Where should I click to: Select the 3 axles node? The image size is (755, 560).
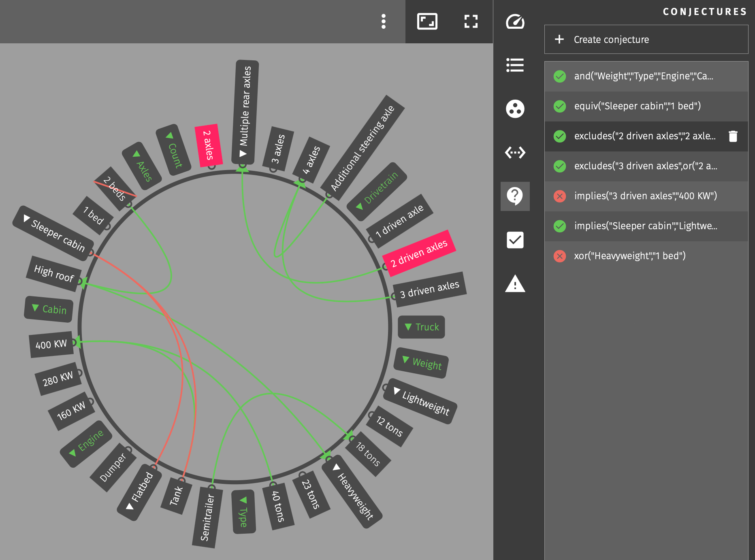277,149
